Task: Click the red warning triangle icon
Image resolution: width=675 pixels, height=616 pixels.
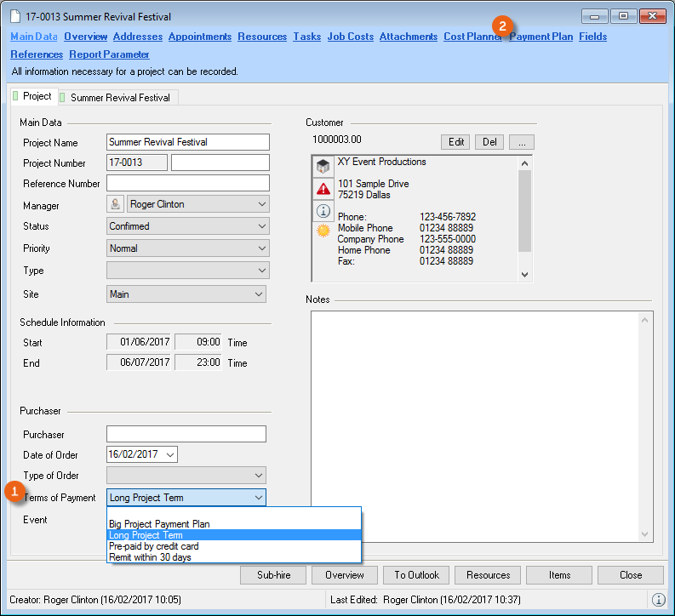Action: [x=323, y=189]
